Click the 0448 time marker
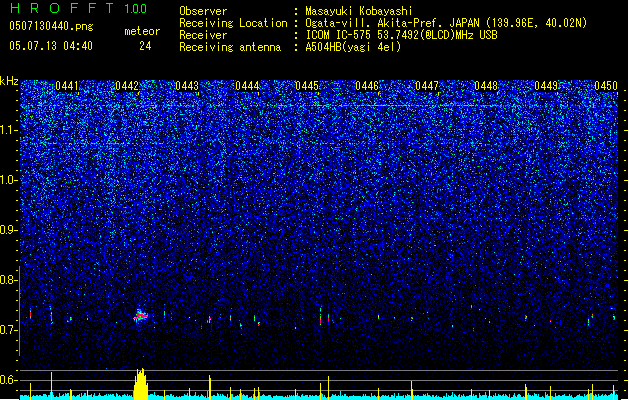Viewport: 629px width, 400px height. (486, 86)
